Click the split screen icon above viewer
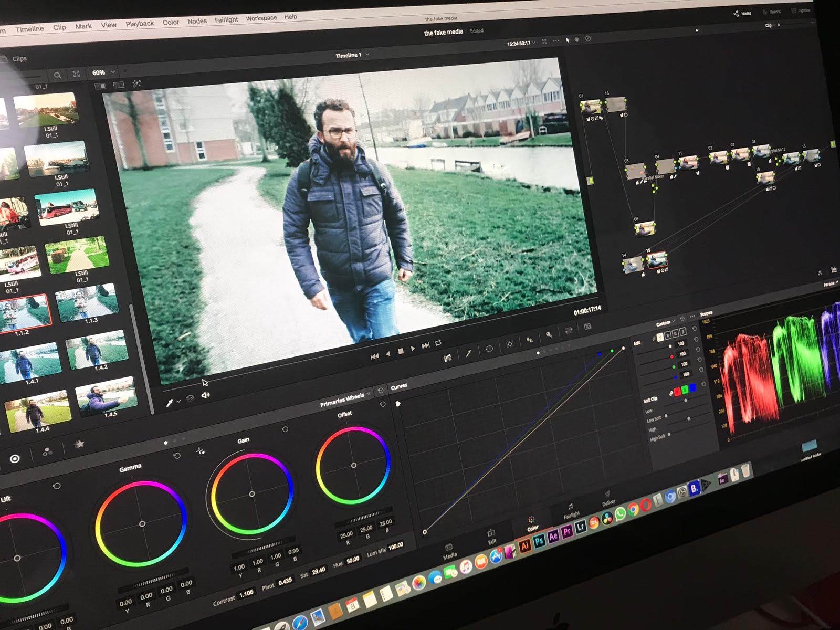The image size is (840, 630). [119, 85]
